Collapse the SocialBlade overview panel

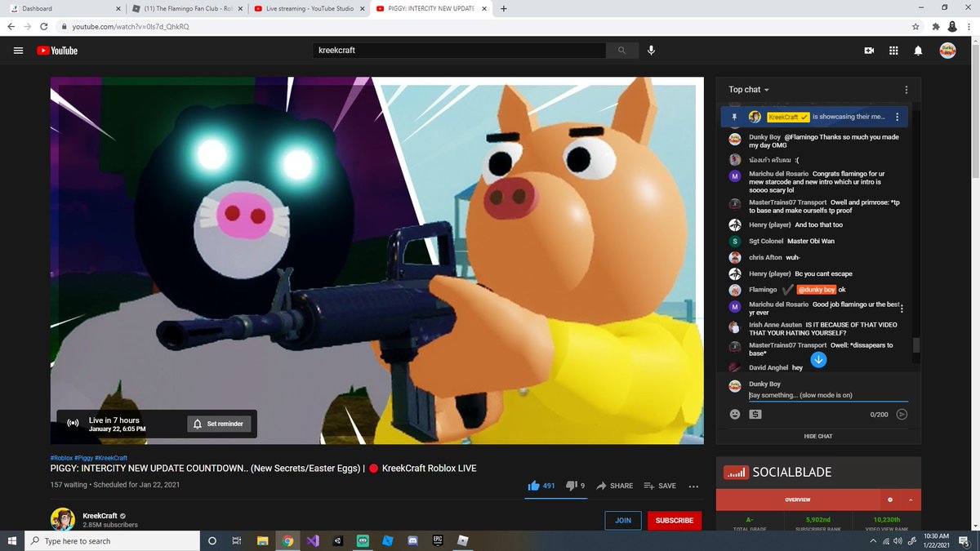click(x=910, y=500)
